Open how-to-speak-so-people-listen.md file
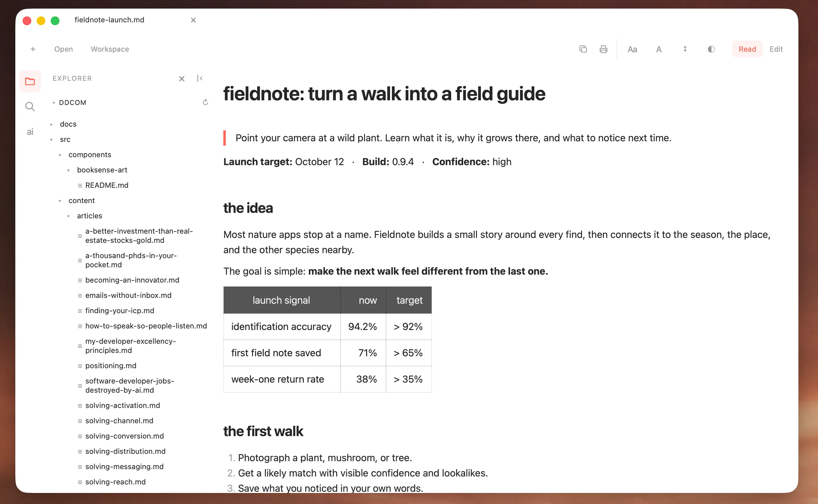The width and height of the screenshot is (818, 504). [146, 326]
